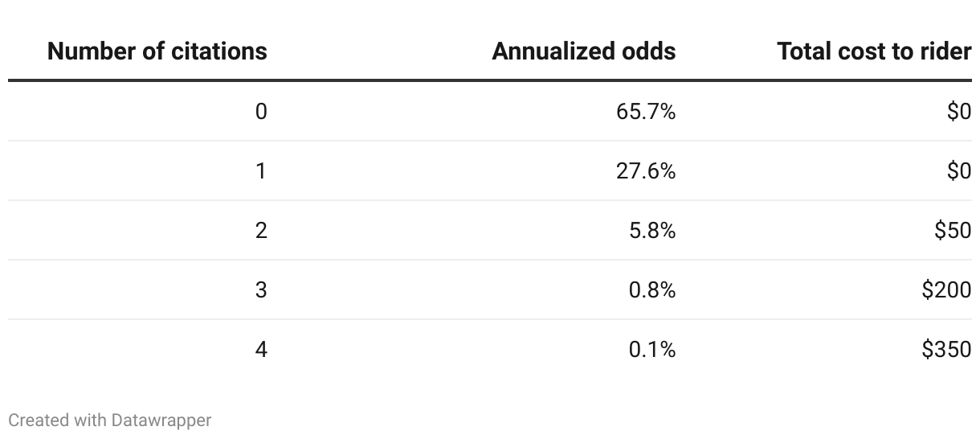Select the 0.8% odds cell
Viewport: 980px width, 439px height.
[x=652, y=290]
